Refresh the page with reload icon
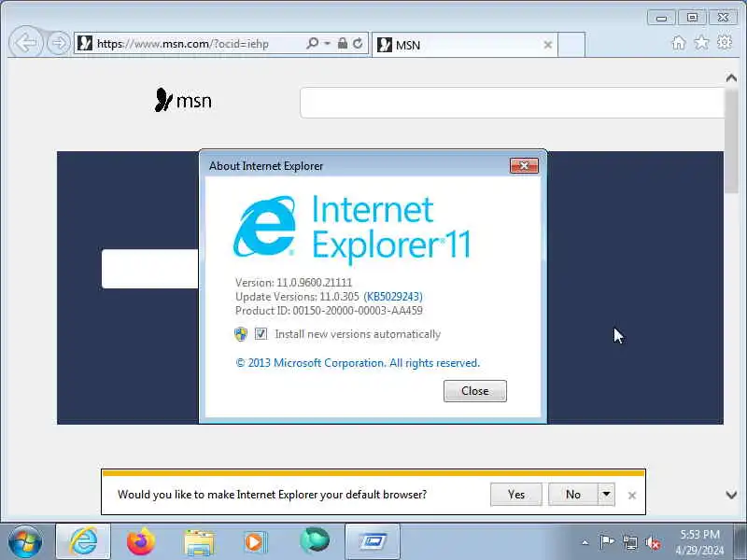This screenshot has height=560, width=747. [x=358, y=43]
